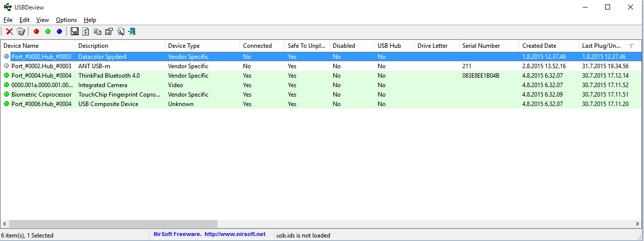Sort by Device Name column header
The width and height of the screenshot is (644, 241).
[37, 46]
